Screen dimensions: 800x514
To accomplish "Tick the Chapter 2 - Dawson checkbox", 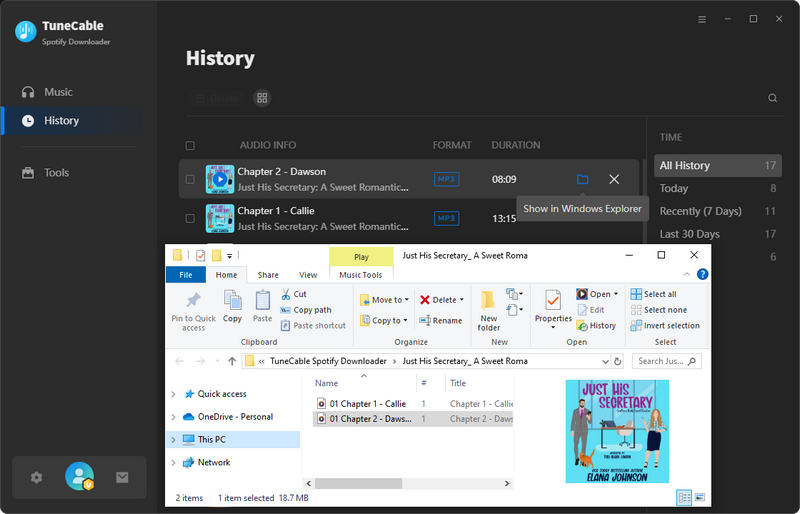I will tap(190, 180).
